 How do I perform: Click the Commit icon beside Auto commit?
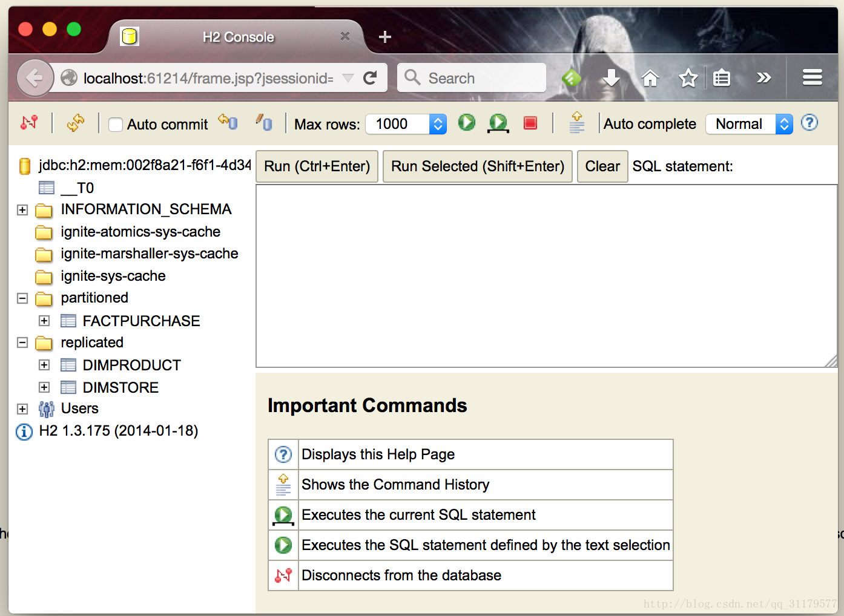pyautogui.click(x=228, y=123)
